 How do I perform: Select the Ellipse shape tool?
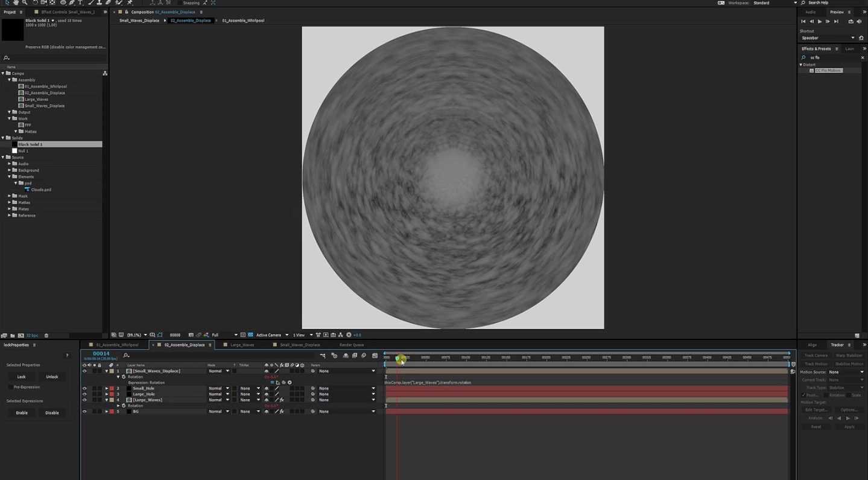63,2
